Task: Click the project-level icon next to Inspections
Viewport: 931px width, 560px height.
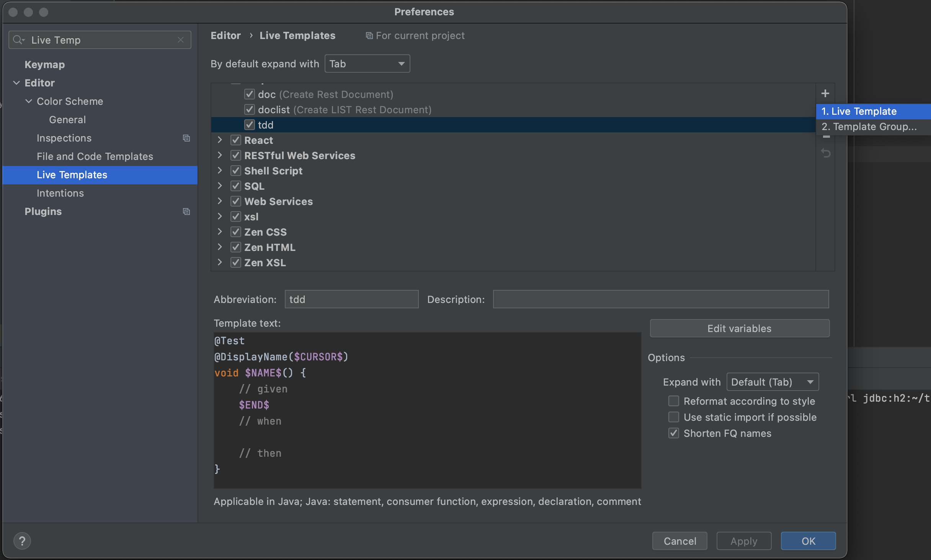Action: [186, 138]
